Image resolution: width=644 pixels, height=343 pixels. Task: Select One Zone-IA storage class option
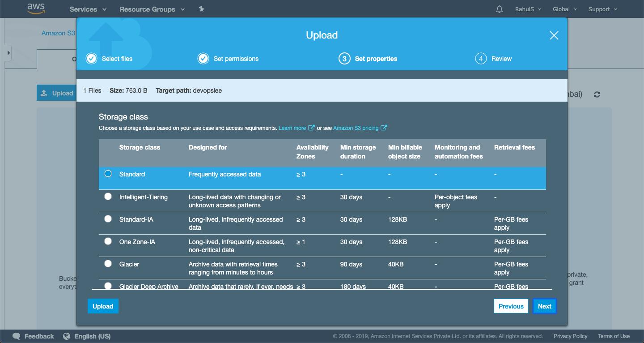click(x=108, y=241)
